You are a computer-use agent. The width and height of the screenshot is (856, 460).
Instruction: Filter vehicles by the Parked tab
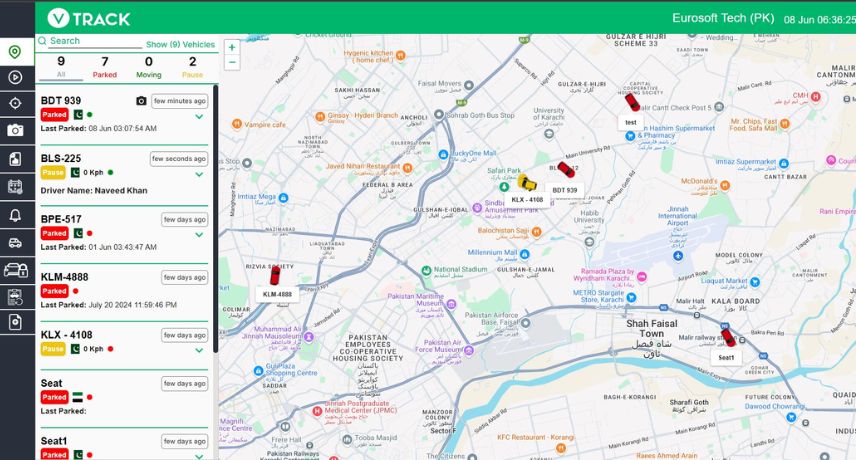pyautogui.click(x=104, y=67)
